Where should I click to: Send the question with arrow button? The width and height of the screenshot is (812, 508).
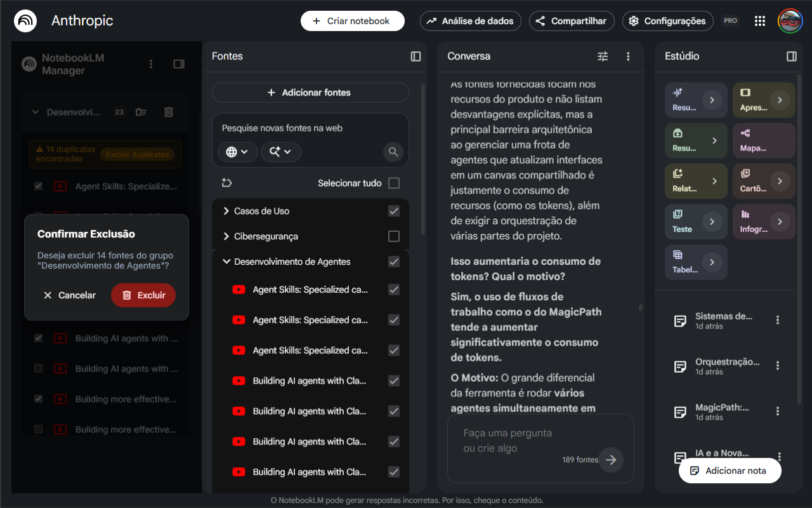(611, 460)
